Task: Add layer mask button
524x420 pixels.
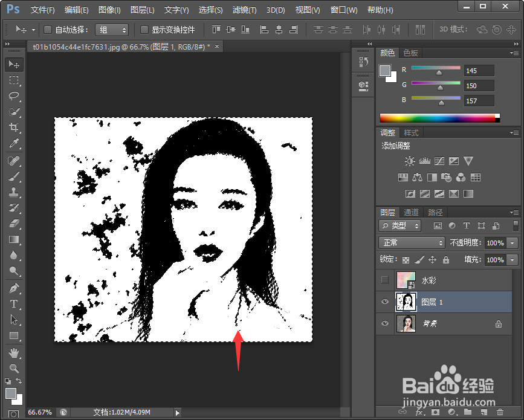Action: [435, 412]
